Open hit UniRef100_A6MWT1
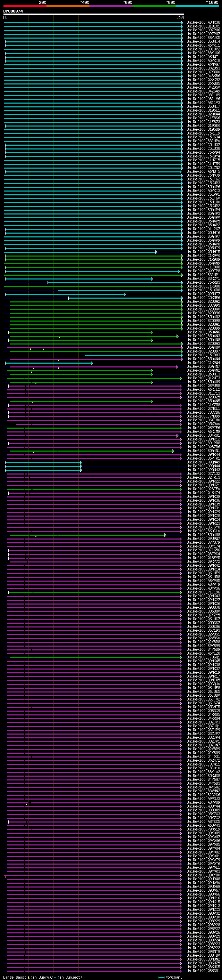The height and width of the screenshot is (980, 222). click(x=203, y=57)
